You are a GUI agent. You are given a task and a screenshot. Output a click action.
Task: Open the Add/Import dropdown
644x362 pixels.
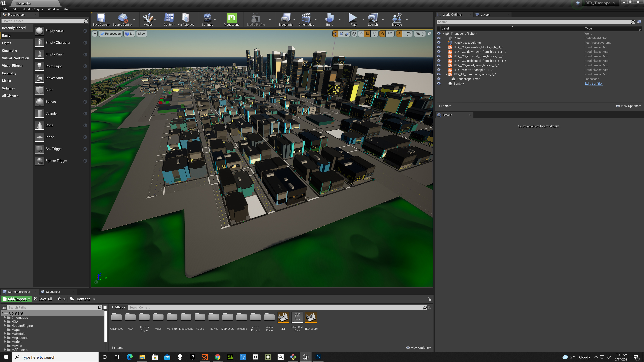pos(17,299)
